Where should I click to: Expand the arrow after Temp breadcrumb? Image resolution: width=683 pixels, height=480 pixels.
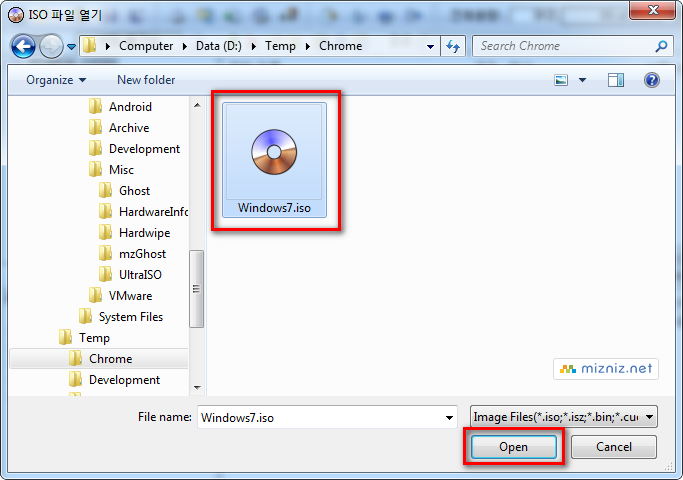pyautogui.click(x=308, y=46)
